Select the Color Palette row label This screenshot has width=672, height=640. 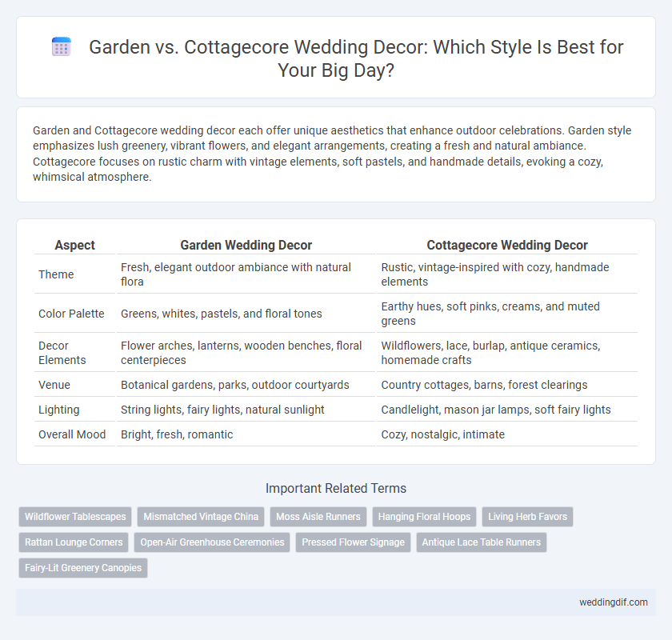click(x=71, y=314)
